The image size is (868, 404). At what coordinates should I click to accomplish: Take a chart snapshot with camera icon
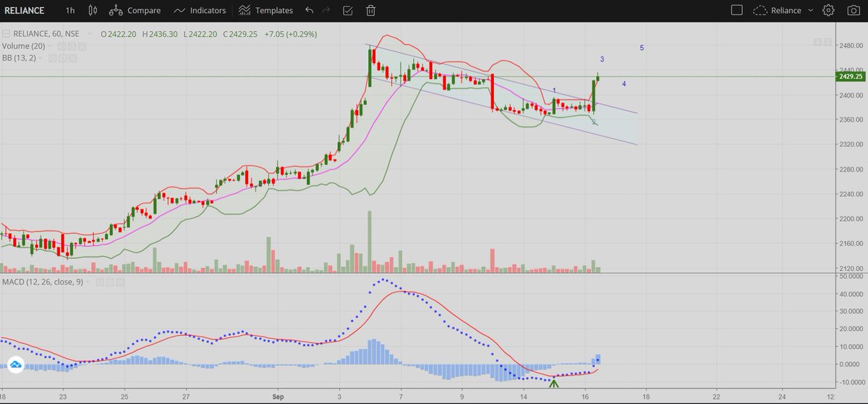click(854, 10)
